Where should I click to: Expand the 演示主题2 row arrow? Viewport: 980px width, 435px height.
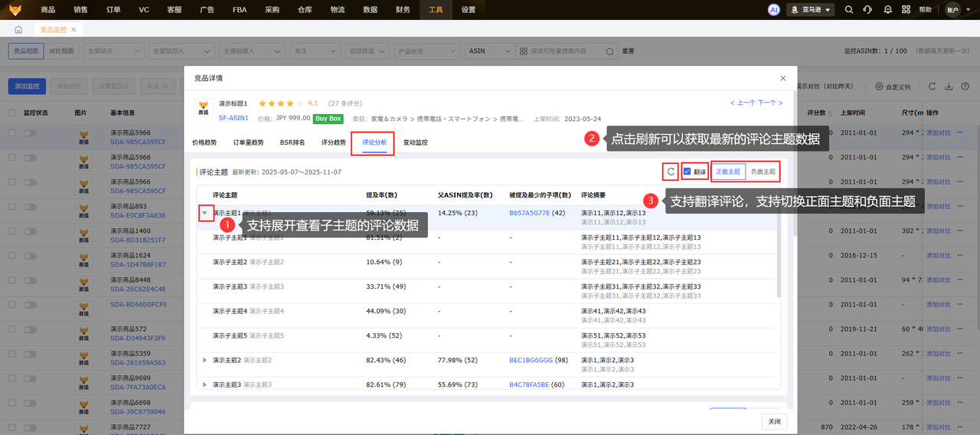coord(204,360)
